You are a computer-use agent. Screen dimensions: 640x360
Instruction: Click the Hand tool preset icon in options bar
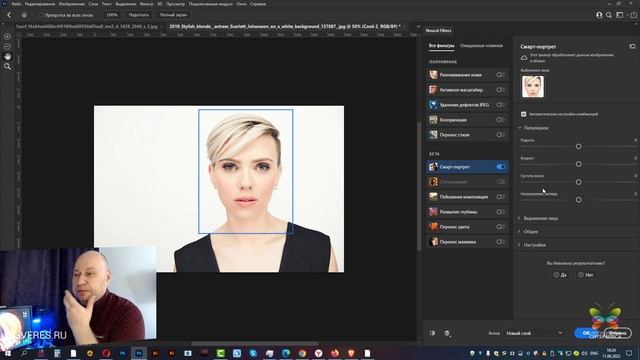24,15
